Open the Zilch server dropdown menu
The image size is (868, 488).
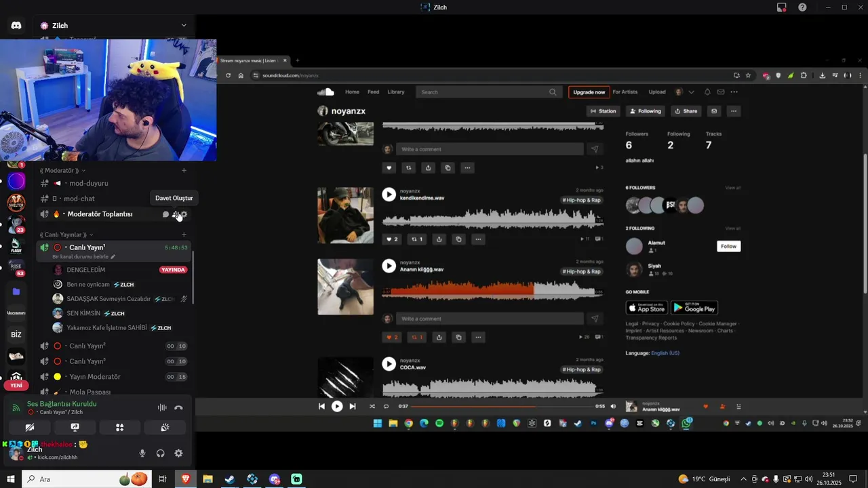pos(184,25)
